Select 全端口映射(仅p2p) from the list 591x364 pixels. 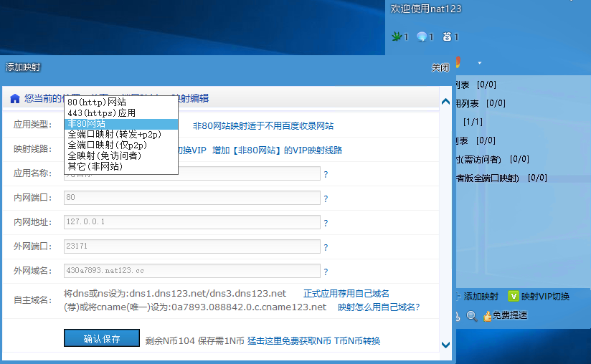pyautogui.click(x=121, y=145)
